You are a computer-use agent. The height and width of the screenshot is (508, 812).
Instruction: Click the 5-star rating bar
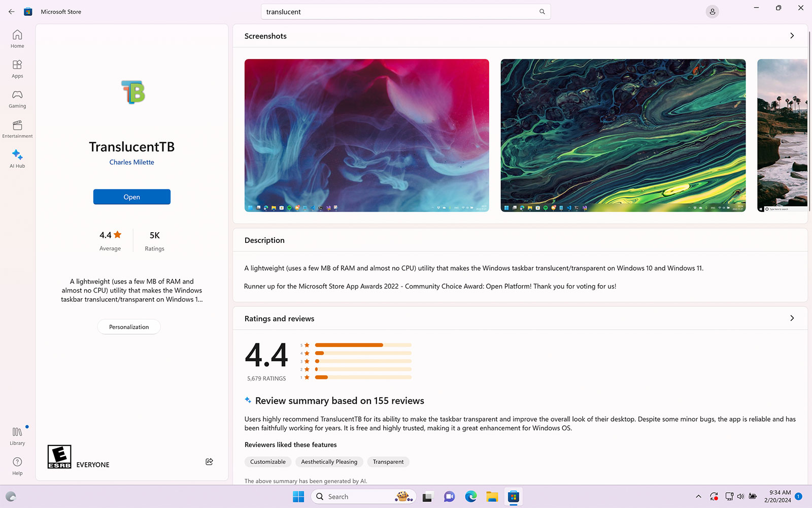[363, 345]
